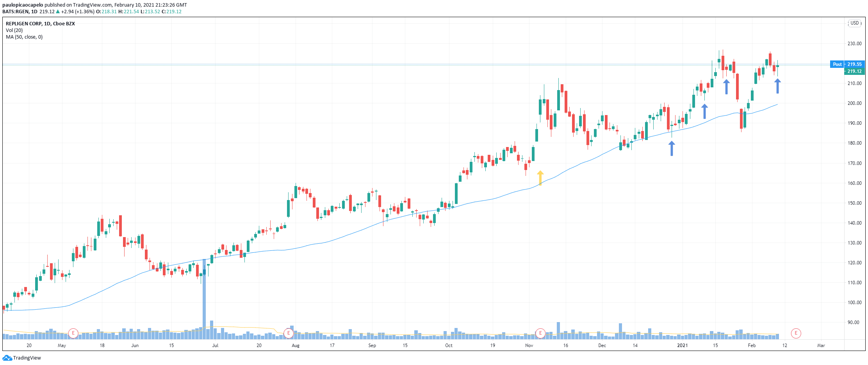Click the Mar label on time axis
The width and height of the screenshot is (868, 365).
click(x=821, y=346)
